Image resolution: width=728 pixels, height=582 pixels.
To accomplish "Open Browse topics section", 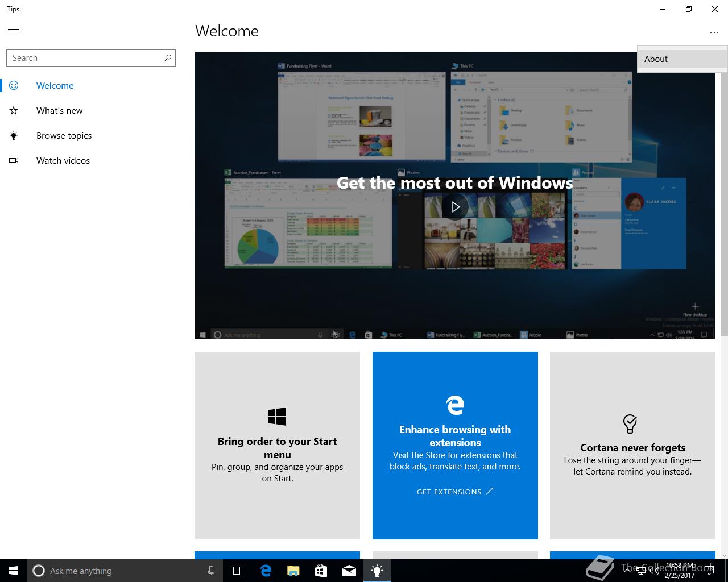I will 64,136.
